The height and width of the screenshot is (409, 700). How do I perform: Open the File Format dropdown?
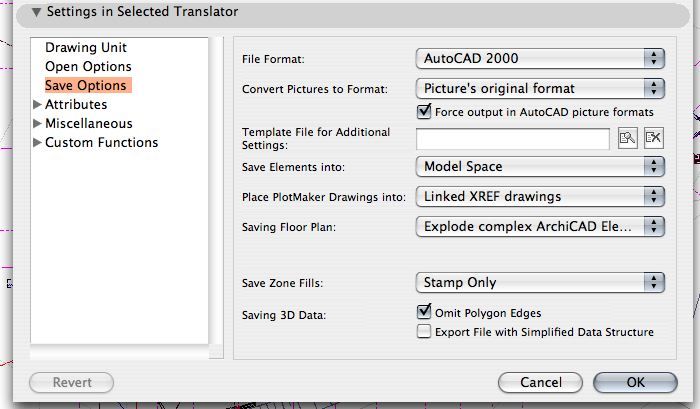coord(540,59)
